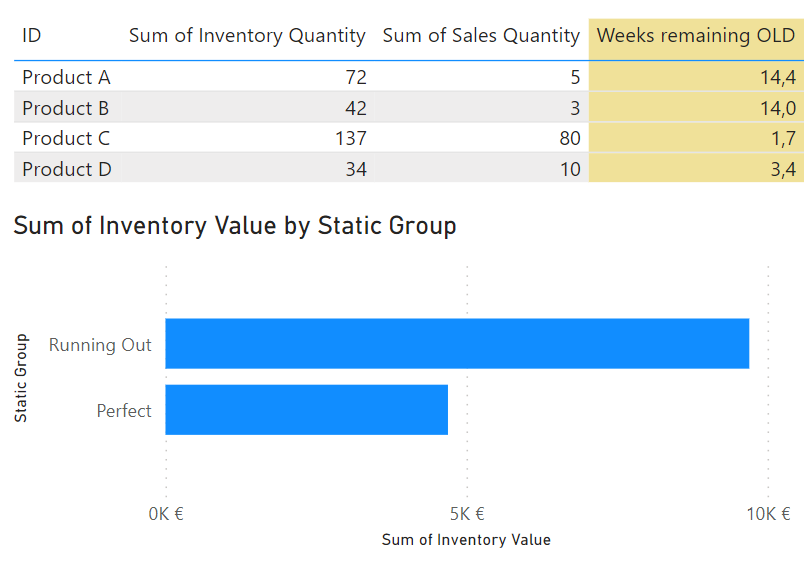Click the Sum of Inventory Value axis title

466,540
